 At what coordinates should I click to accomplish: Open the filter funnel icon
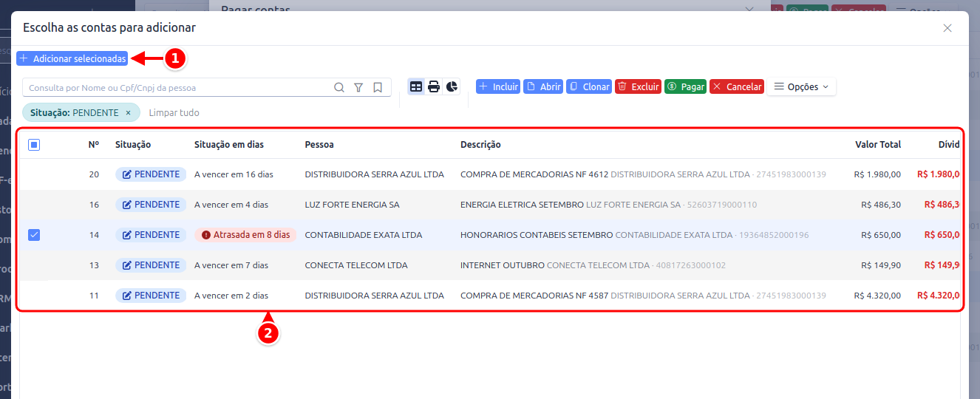(x=358, y=87)
